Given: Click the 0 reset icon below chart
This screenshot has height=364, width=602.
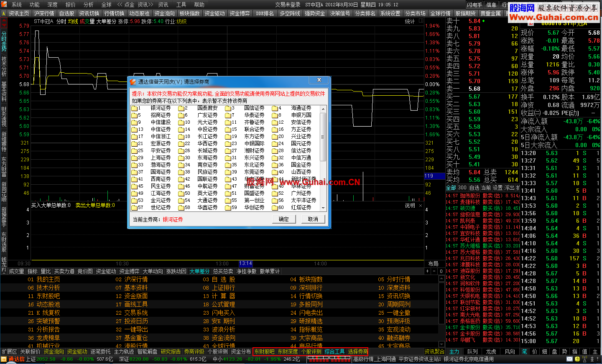Looking at the screenshot, I should (441, 271).
